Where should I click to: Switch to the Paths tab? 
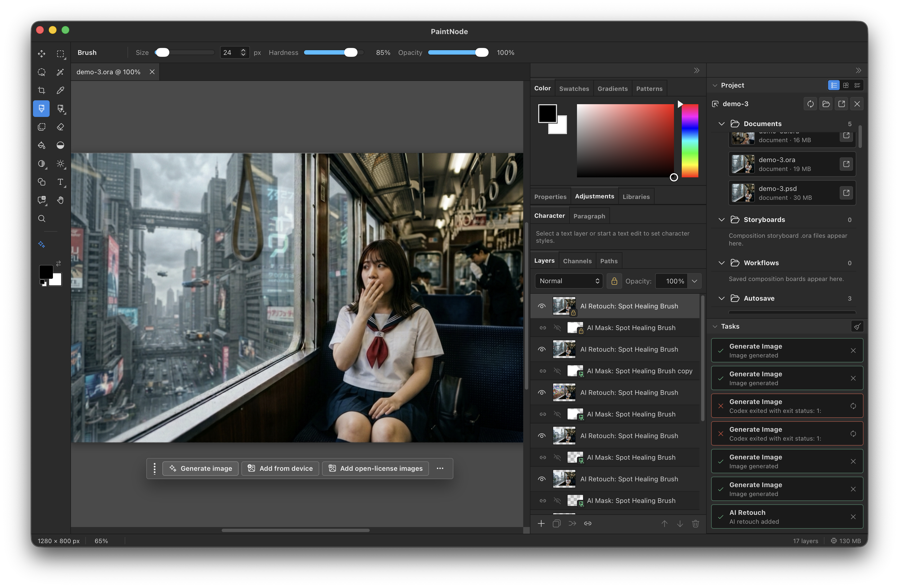click(x=609, y=261)
